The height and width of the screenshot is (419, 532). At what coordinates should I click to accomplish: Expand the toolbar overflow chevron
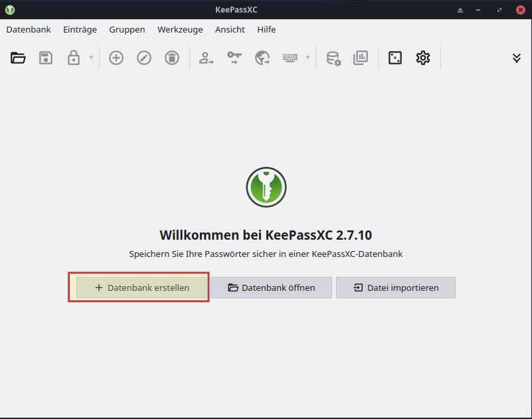(517, 58)
